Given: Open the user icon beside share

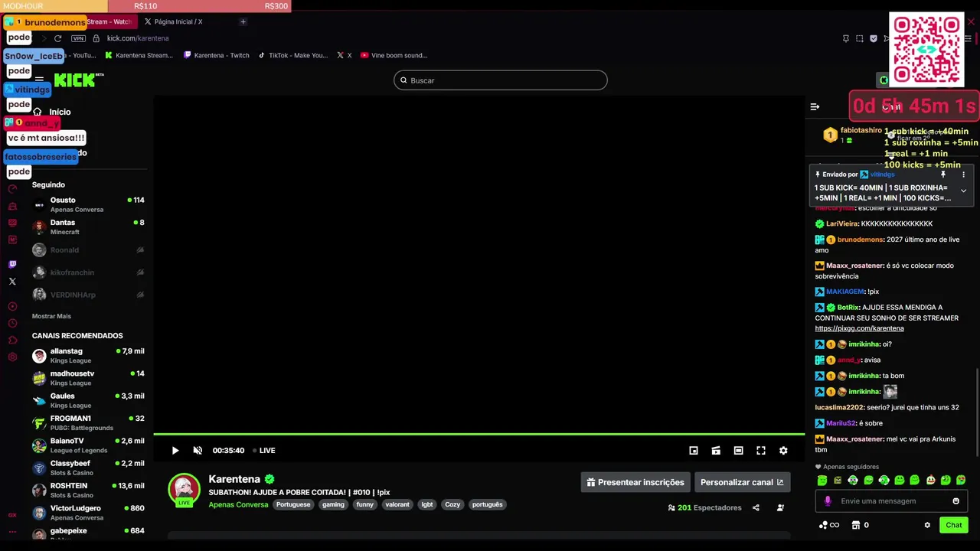Looking at the screenshot, I should coord(780,507).
